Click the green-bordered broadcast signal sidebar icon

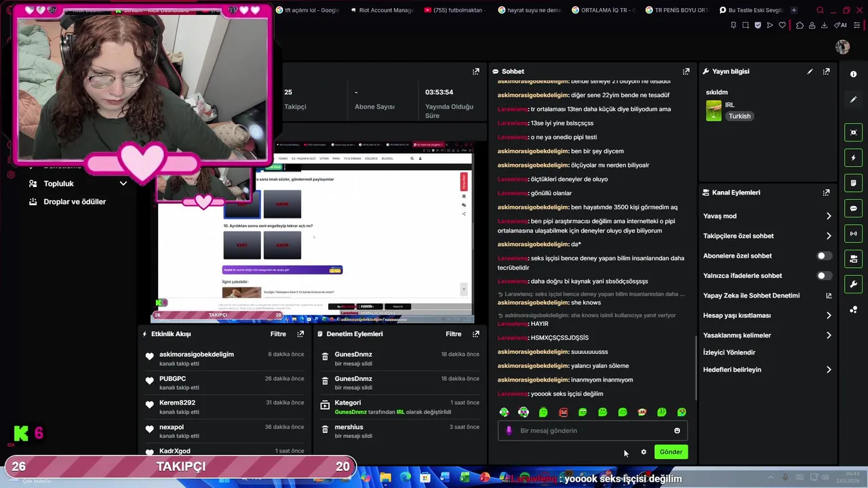pyautogui.click(x=854, y=234)
